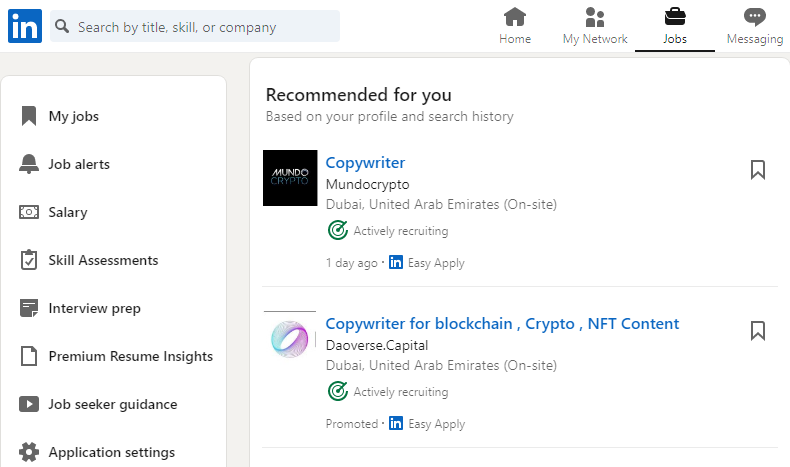Click the Recommended for you heading
790x467 pixels.
[x=358, y=95]
